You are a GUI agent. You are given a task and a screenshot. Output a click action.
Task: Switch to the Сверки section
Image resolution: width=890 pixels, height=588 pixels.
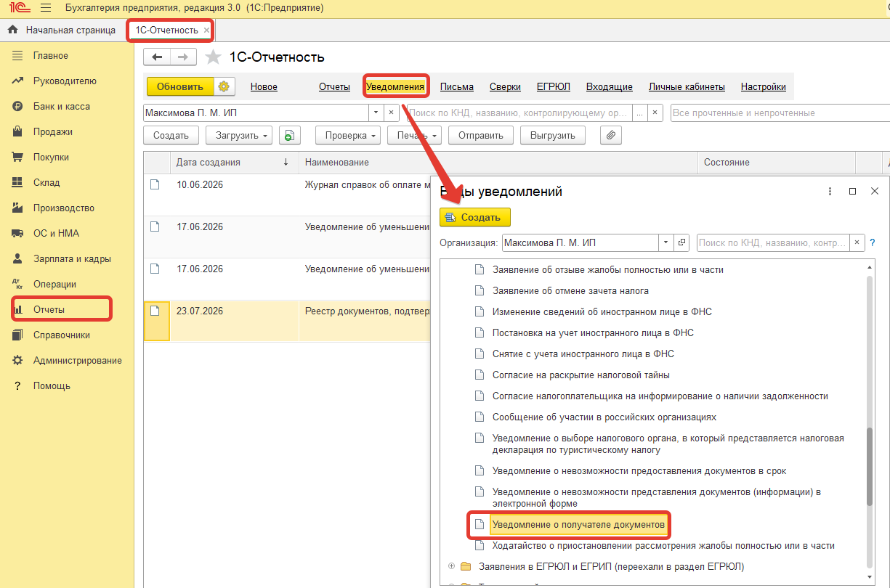tap(505, 87)
